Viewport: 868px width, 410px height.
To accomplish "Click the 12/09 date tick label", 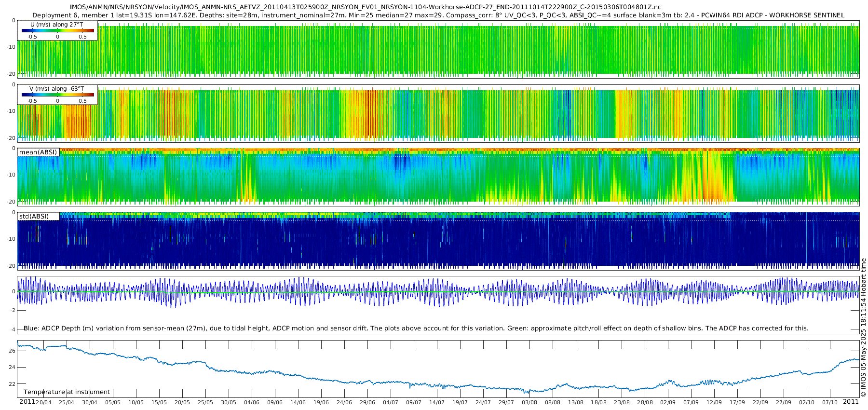I will [x=714, y=402].
